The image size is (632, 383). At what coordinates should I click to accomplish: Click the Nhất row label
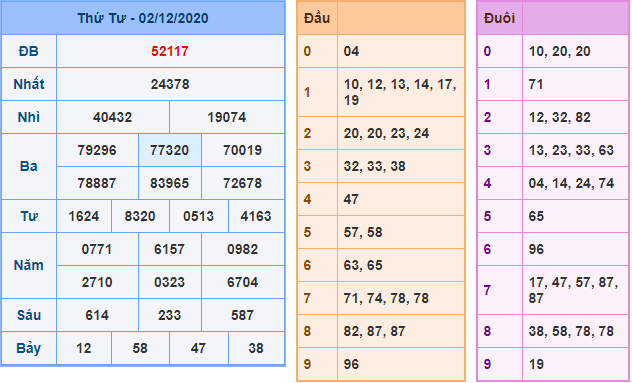pos(29,84)
